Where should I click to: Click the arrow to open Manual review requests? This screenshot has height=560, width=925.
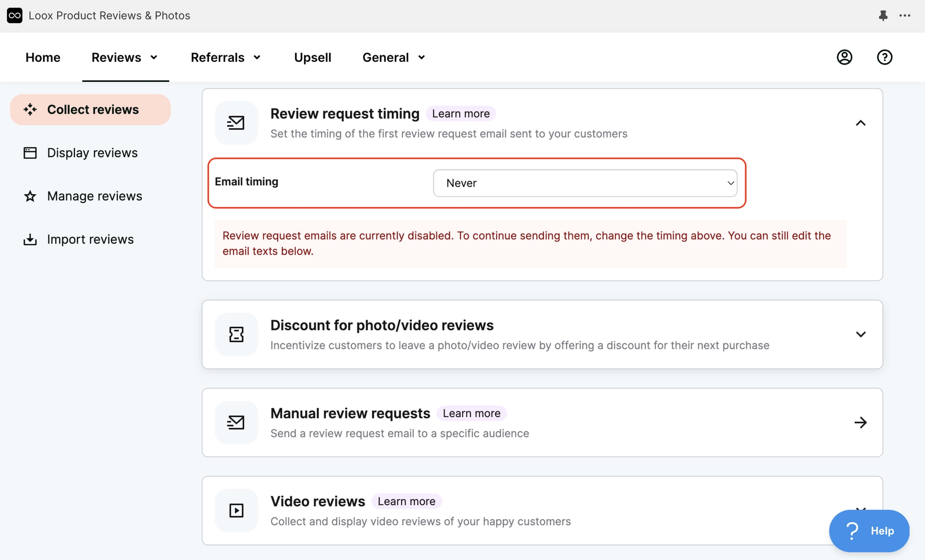[861, 422]
